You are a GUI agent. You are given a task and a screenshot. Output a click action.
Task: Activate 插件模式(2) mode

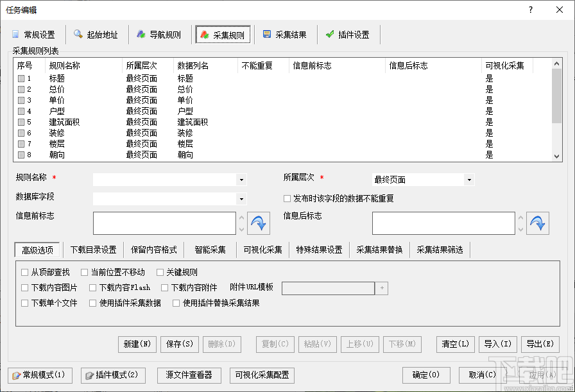[113, 375]
